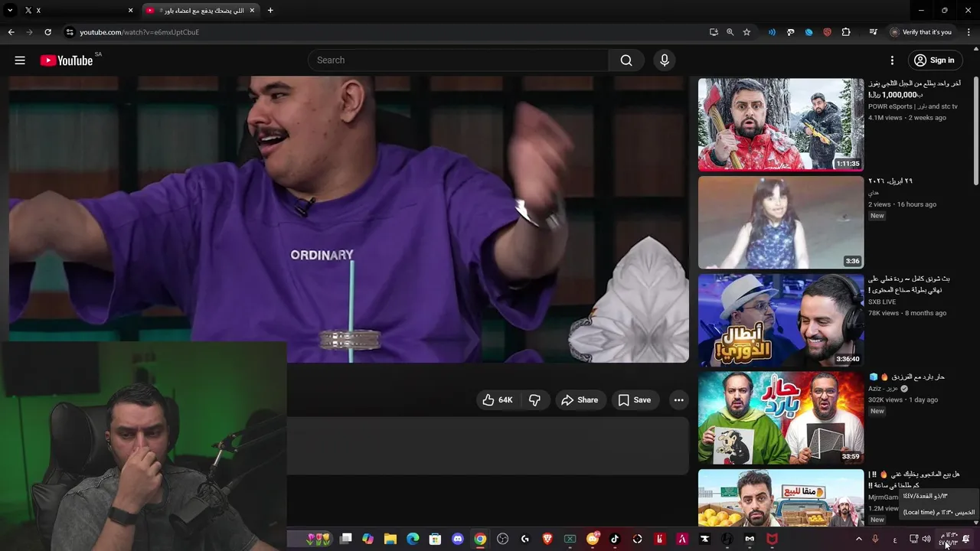The image size is (980, 551).
Task: Focus the YouTube search field
Action: [458, 60]
